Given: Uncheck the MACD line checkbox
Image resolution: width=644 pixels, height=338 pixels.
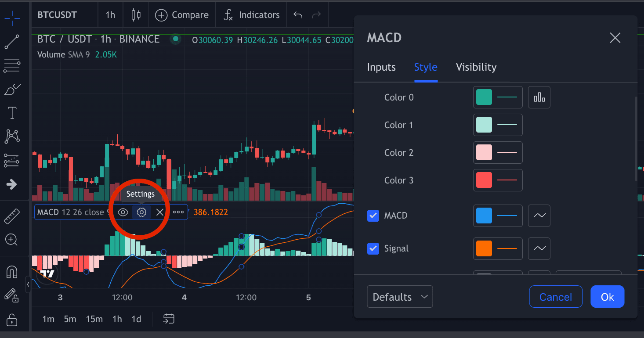Looking at the screenshot, I should [x=373, y=216].
